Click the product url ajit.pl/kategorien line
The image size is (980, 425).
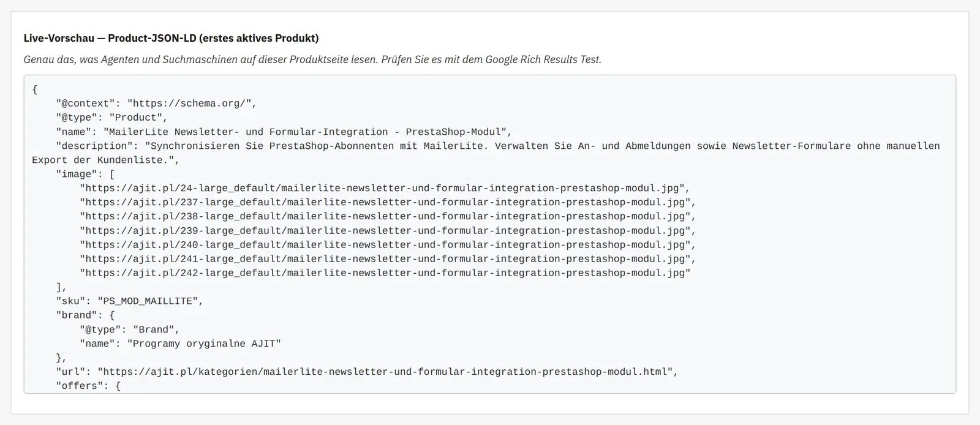click(367, 371)
